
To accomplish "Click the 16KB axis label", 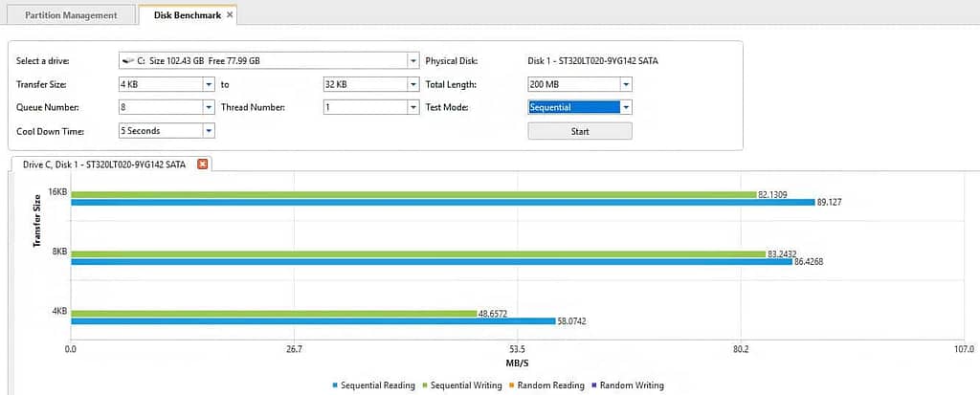I will pos(57,192).
